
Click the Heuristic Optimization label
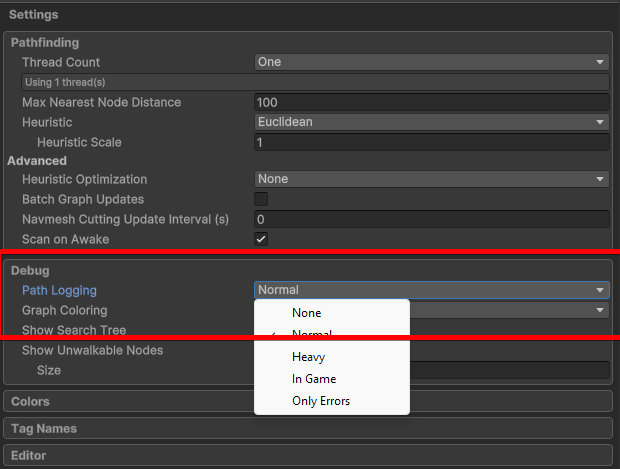pos(85,179)
